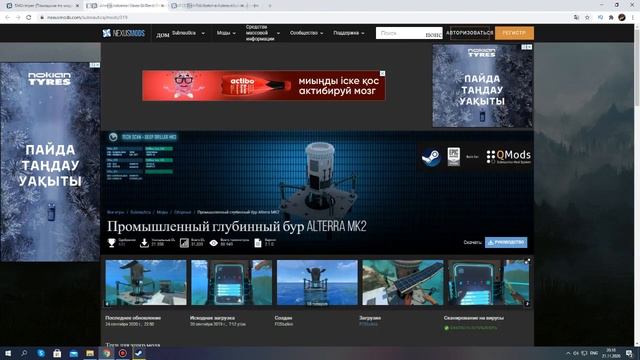Open the Моды breadcrumb link
The image size is (640, 360).
point(162,212)
